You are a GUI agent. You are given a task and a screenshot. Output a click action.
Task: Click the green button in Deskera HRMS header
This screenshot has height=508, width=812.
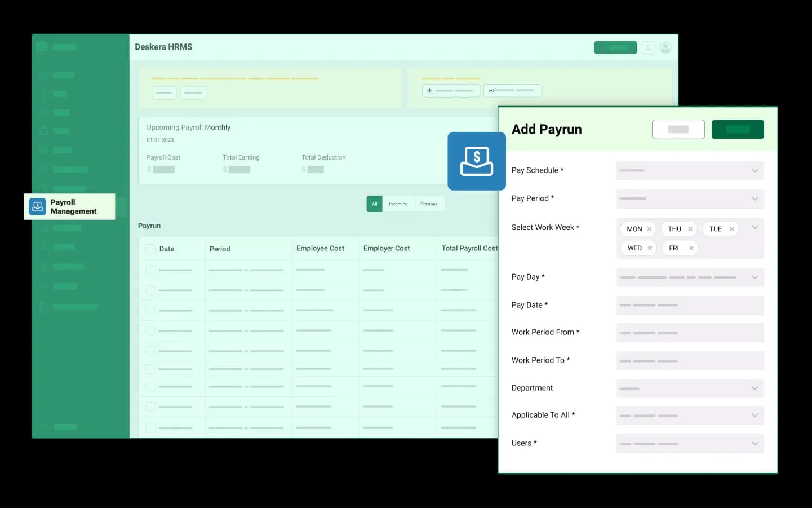615,48
